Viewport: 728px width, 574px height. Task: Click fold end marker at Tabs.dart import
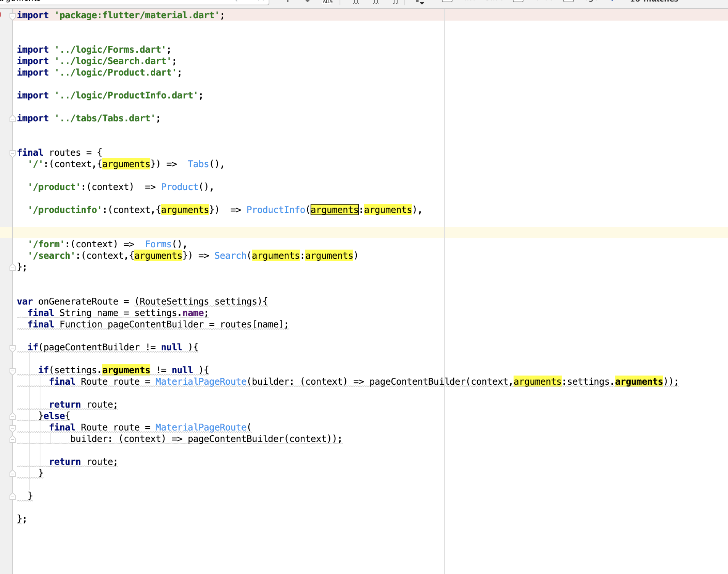pyautogui.click(x=13, y=119)
